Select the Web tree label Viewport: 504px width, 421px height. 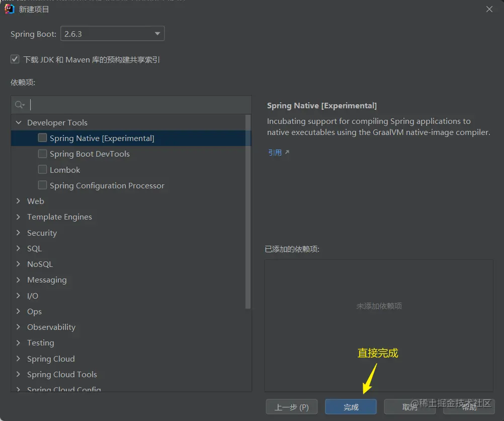(x=36, y=201)
